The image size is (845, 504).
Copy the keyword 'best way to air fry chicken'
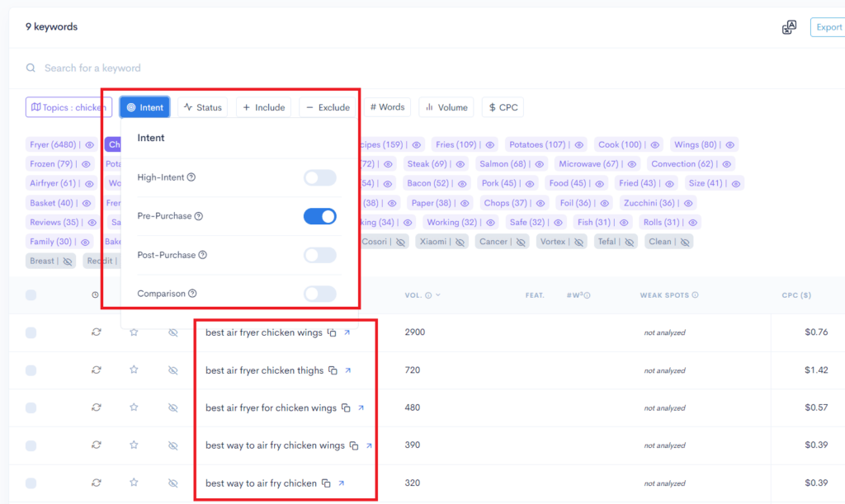coord(325,483)
